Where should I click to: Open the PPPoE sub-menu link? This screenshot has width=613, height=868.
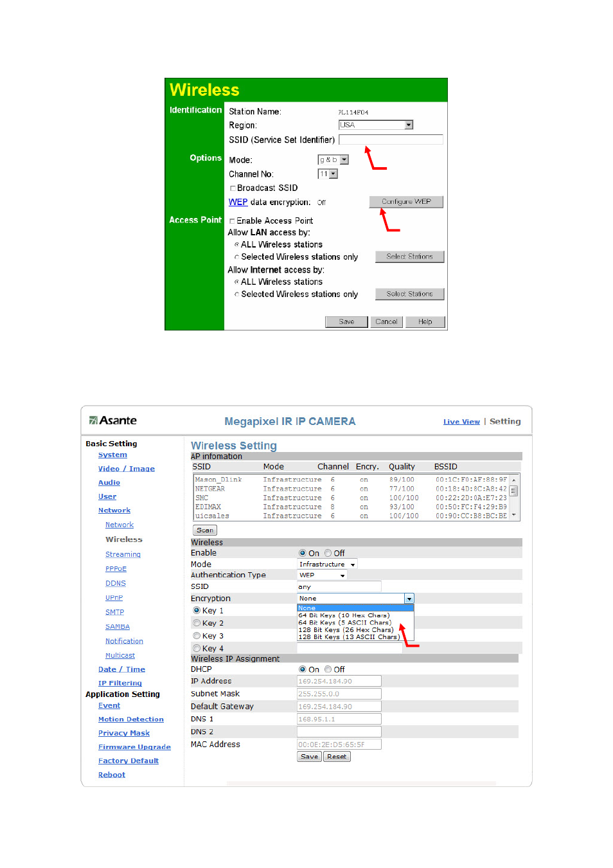pos(116,569)
